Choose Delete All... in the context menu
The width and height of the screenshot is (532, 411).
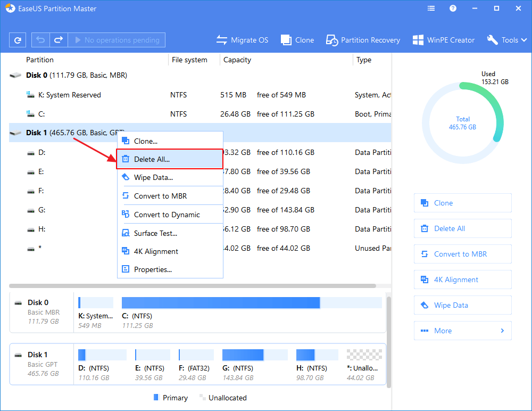click(x=170, y=159)
